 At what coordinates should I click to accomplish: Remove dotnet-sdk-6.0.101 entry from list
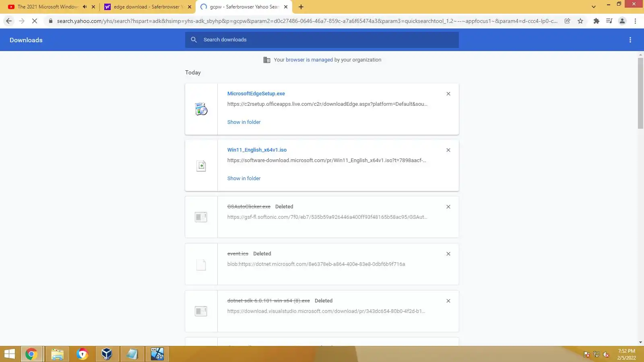(448, 301)
